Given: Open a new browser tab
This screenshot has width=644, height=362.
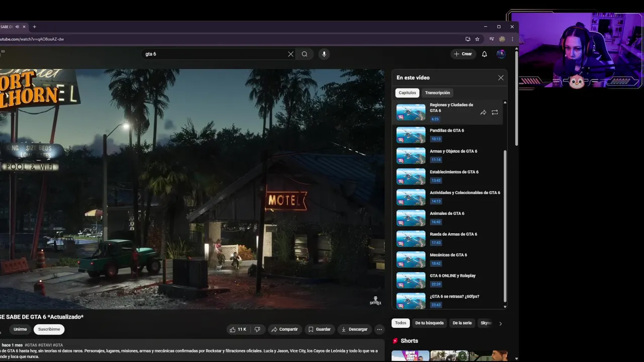Looking at the screenshot, I should point(34,27).
